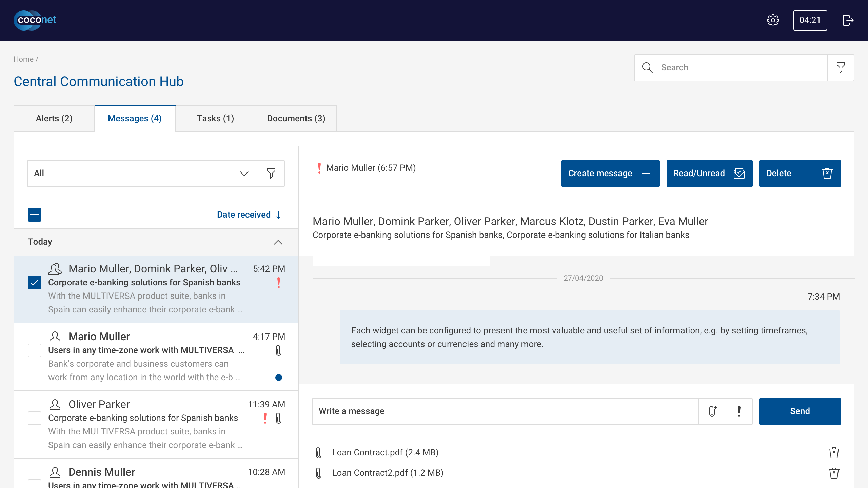Open message 'Users in any time-zone work' at 4:17 PM

click(156, 357)
